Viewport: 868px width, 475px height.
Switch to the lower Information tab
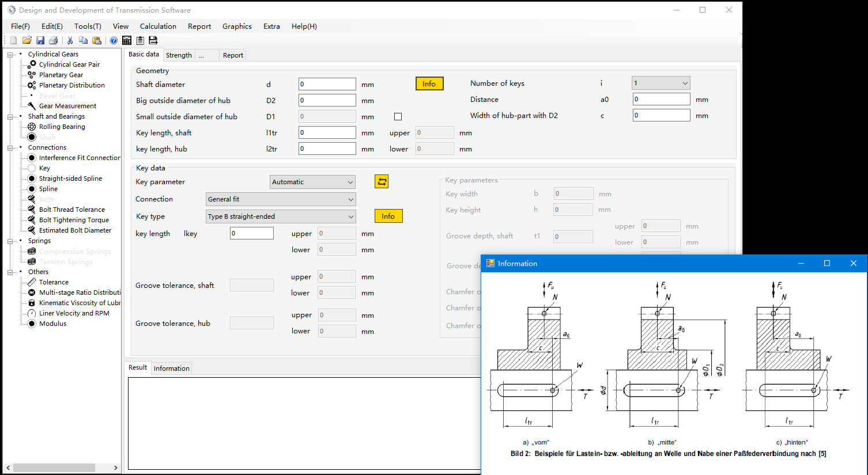171,368
